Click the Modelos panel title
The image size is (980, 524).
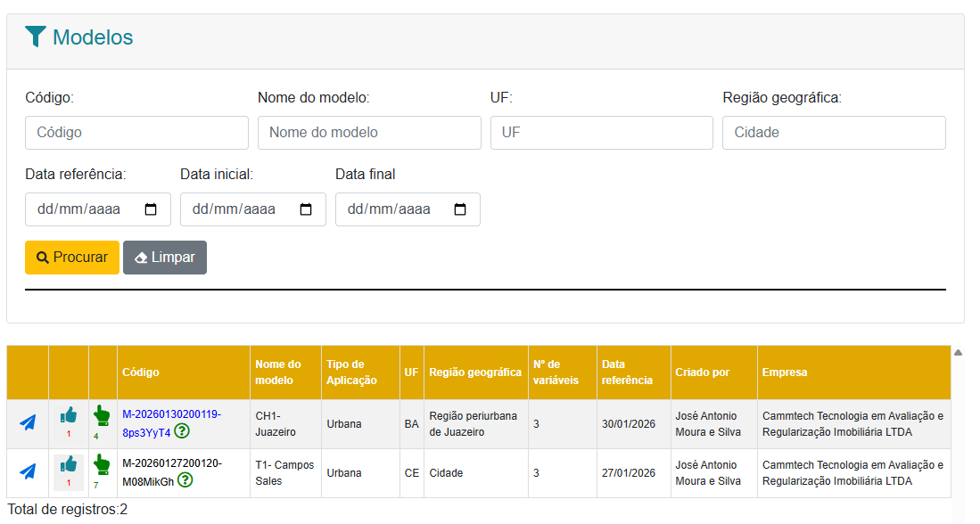point(93,37)
